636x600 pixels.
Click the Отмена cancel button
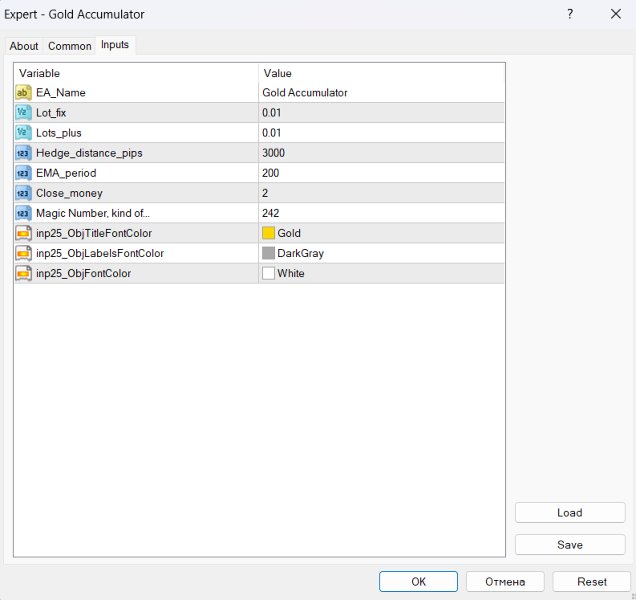point(505,582)
